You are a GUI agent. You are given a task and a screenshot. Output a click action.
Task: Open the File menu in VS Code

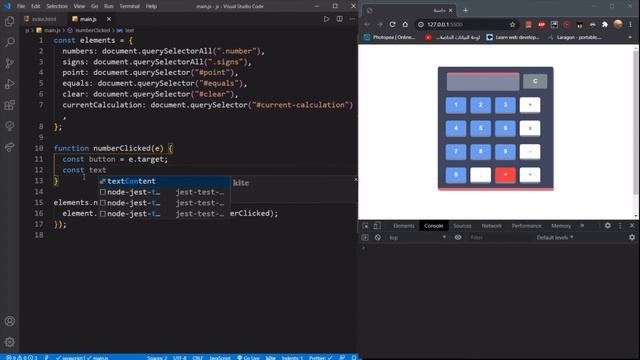21,6
